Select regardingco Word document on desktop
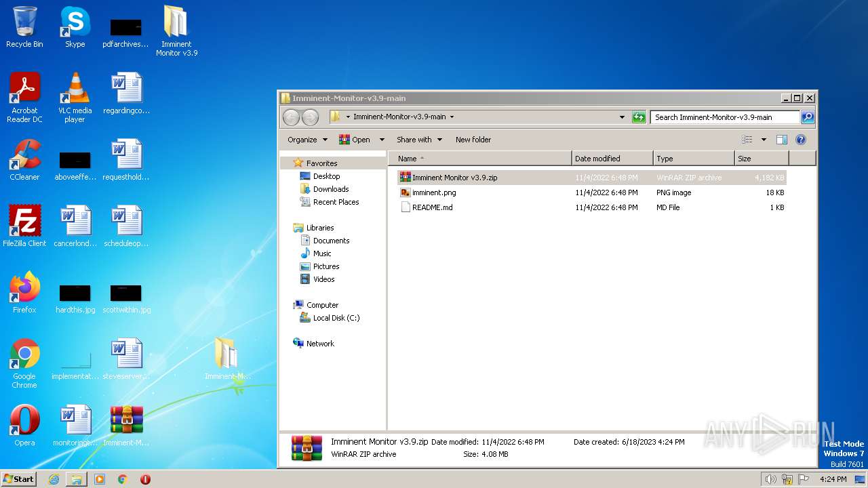 126,94
